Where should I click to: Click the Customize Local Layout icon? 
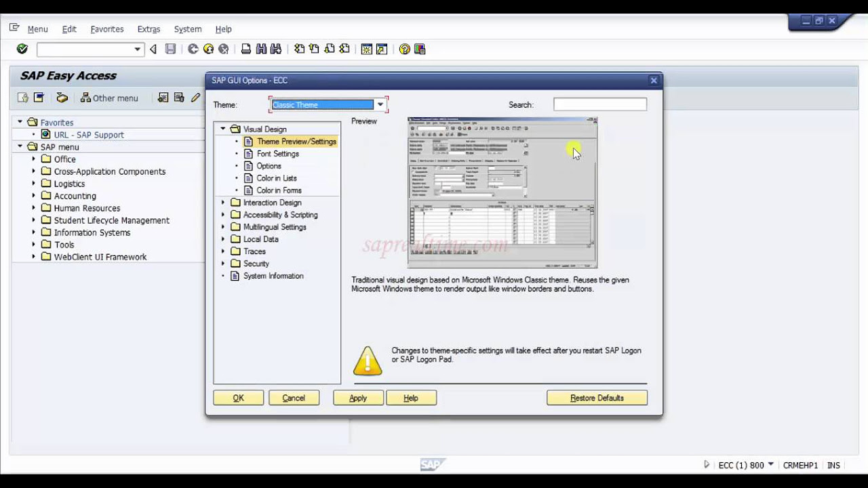(420, 49)
